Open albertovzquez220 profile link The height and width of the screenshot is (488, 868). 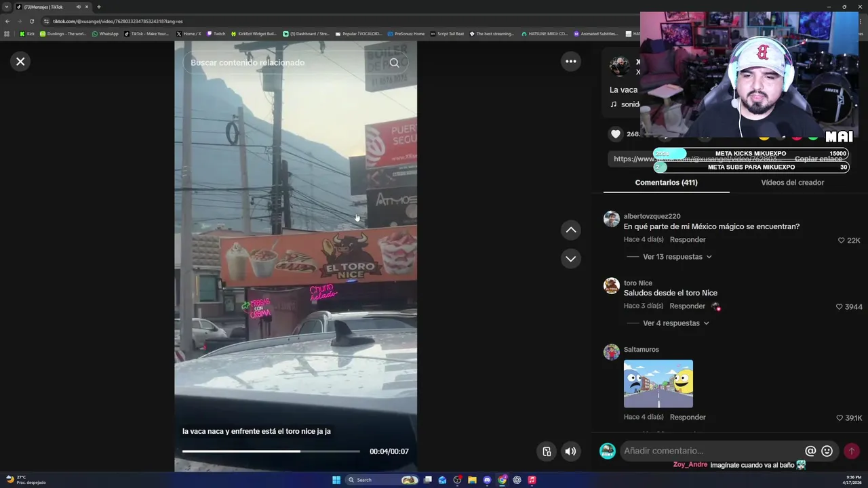[x=652, y=216]
